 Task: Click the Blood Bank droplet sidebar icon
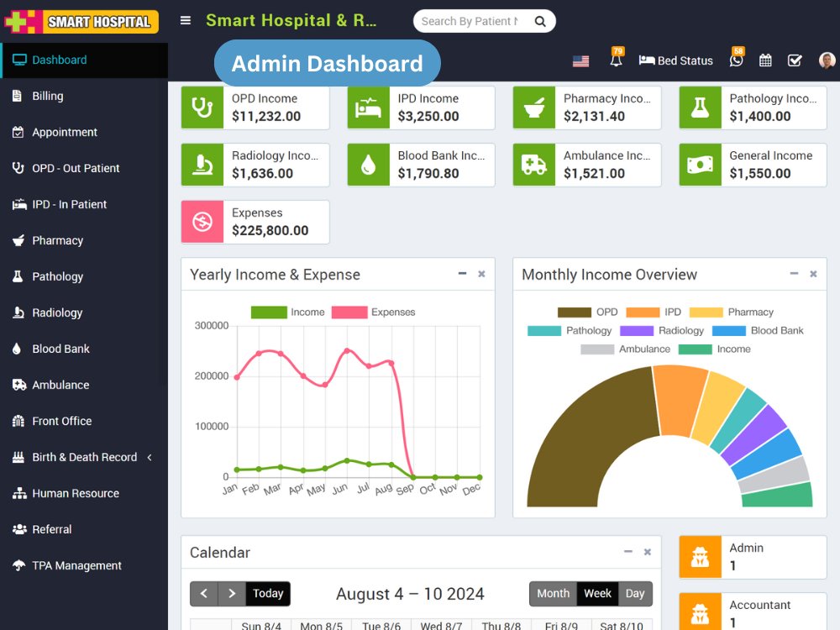pyautogui.click(x=17, y=349)
